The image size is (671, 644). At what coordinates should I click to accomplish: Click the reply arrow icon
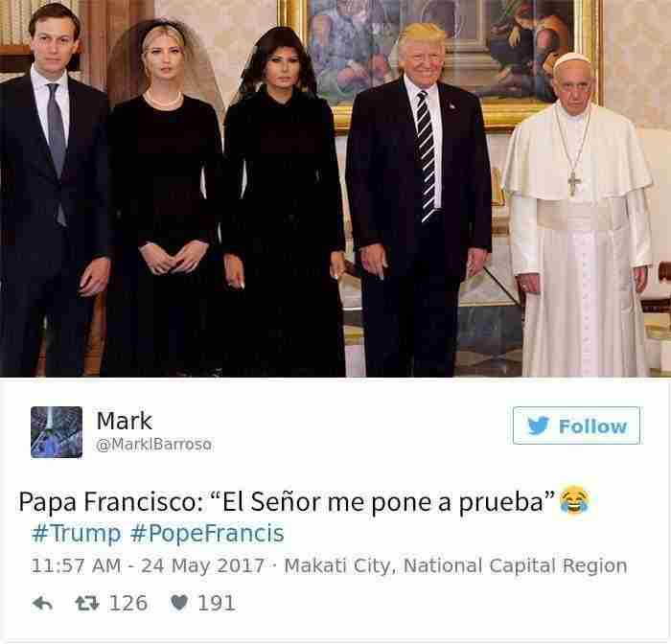(42, 604)
